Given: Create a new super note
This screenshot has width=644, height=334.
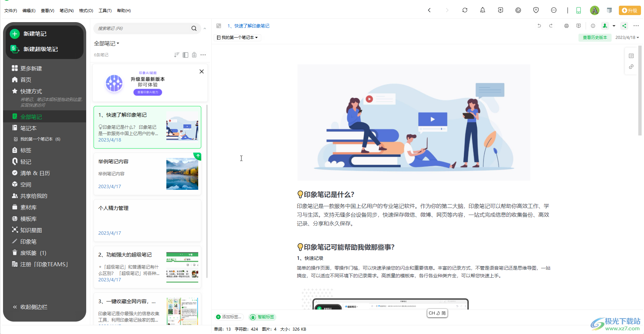Looking at the screenshot, I should 40,49.
